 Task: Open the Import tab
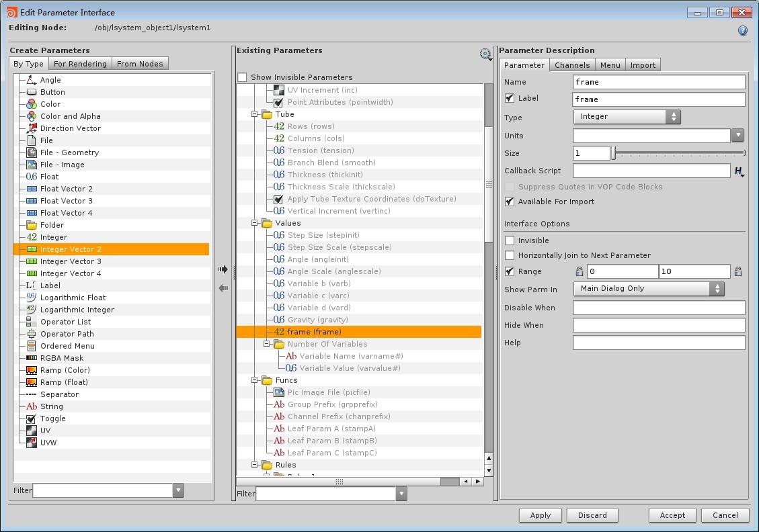click(643, 65)
